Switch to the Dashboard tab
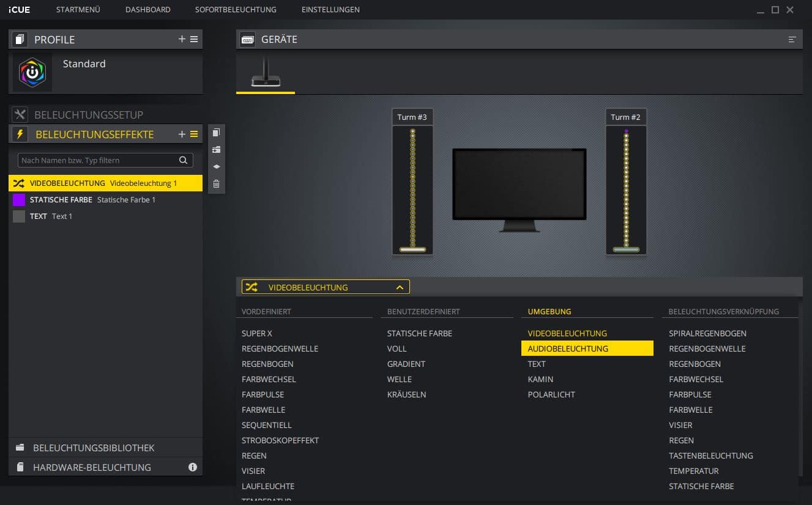812x505 pixels. click(x=147, y=10)
